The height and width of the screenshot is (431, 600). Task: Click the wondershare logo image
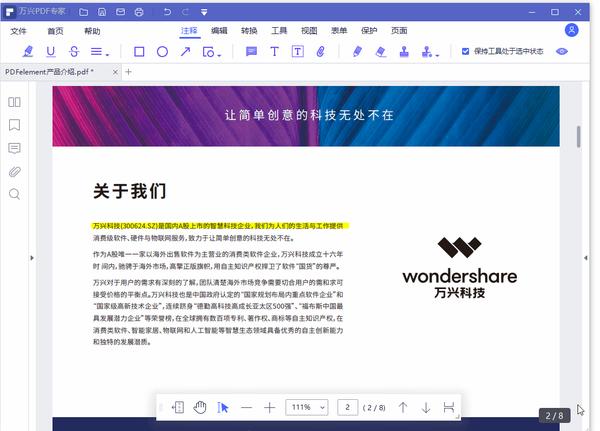[460, 268]
